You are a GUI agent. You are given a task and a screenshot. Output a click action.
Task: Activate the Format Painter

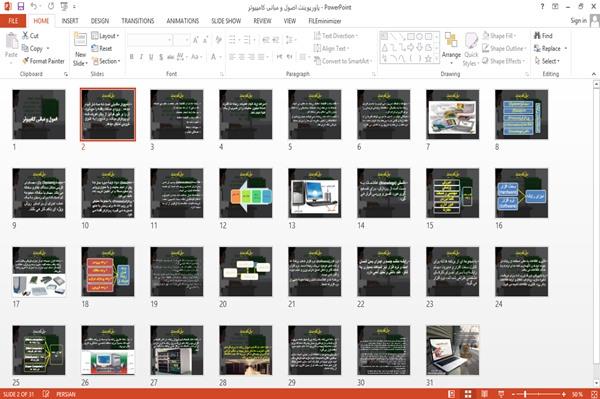43,61
